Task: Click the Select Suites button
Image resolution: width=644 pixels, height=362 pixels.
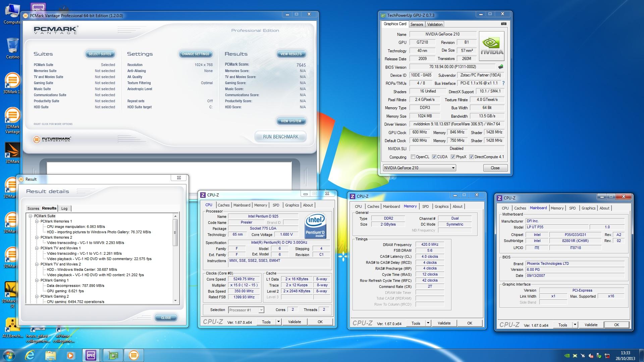Action: pos(100,54)
